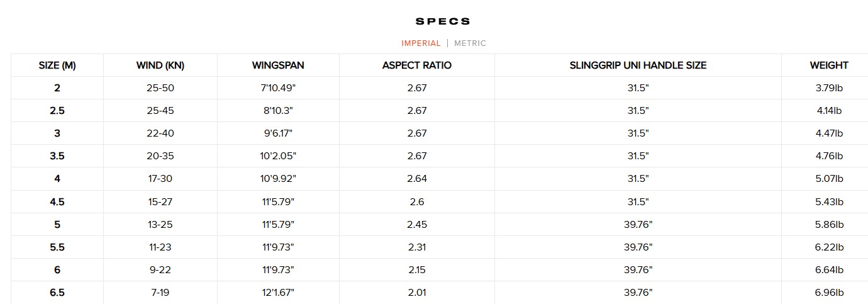Click the 25-50 wind range cell
The height and width of the screenshot is (304, 868).
(x=160, y=88)
